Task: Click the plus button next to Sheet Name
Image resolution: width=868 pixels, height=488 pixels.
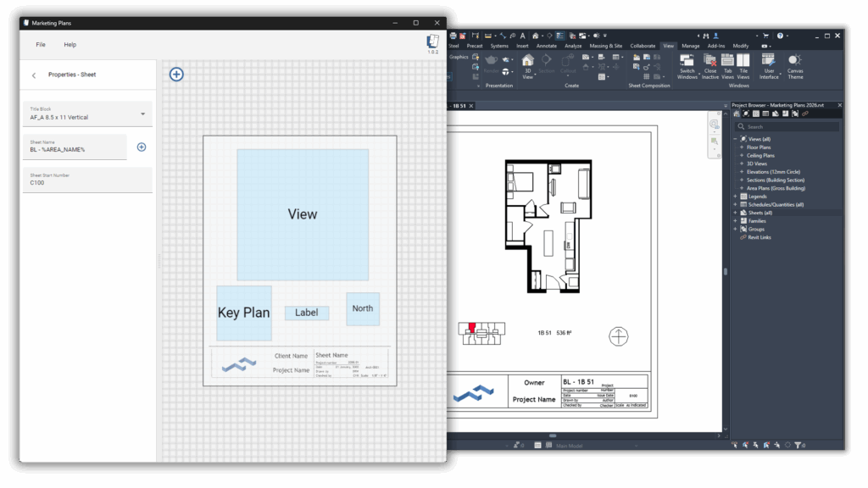Action: (x=142, y=147)
